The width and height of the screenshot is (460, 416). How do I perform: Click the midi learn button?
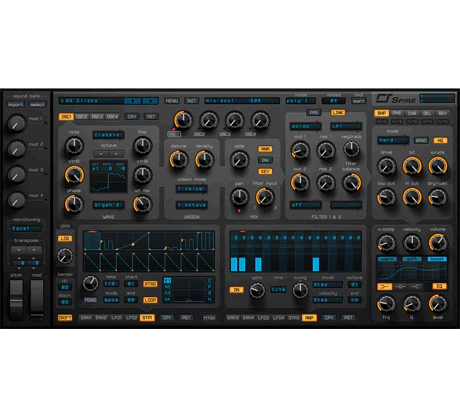coord(359,101)
